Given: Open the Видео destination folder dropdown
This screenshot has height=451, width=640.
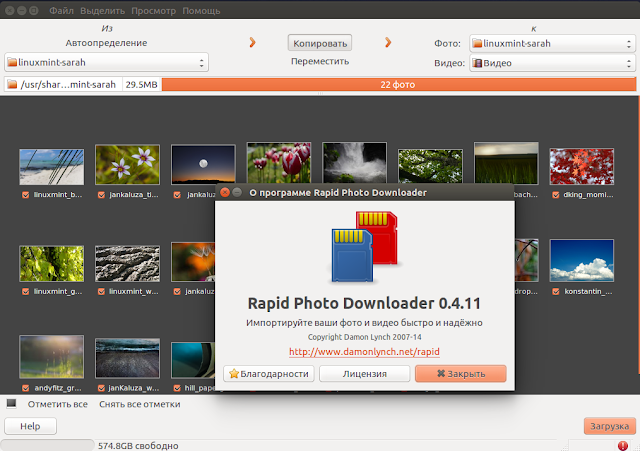Looking at the screenshot, I should click(552, 63).
